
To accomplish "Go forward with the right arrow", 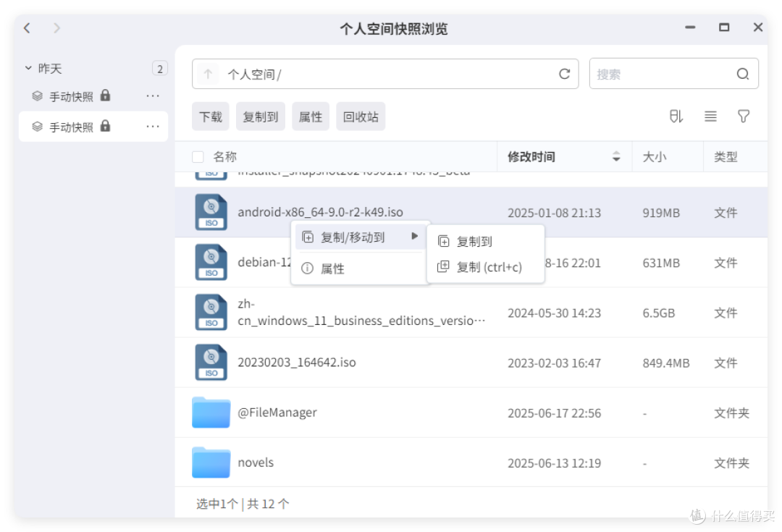I will (57, 28).
